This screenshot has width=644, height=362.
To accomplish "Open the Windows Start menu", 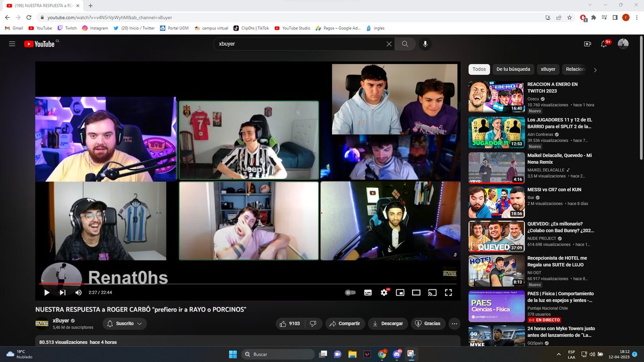I will 233,354.
